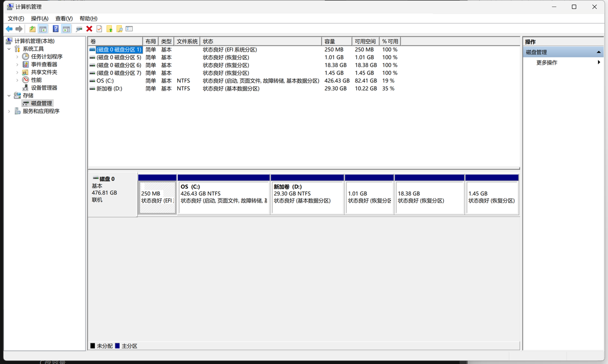This screenshot has height=364, width=608.
Task: Expand the 事件查看器 node arrow
Action: [18, 65]
